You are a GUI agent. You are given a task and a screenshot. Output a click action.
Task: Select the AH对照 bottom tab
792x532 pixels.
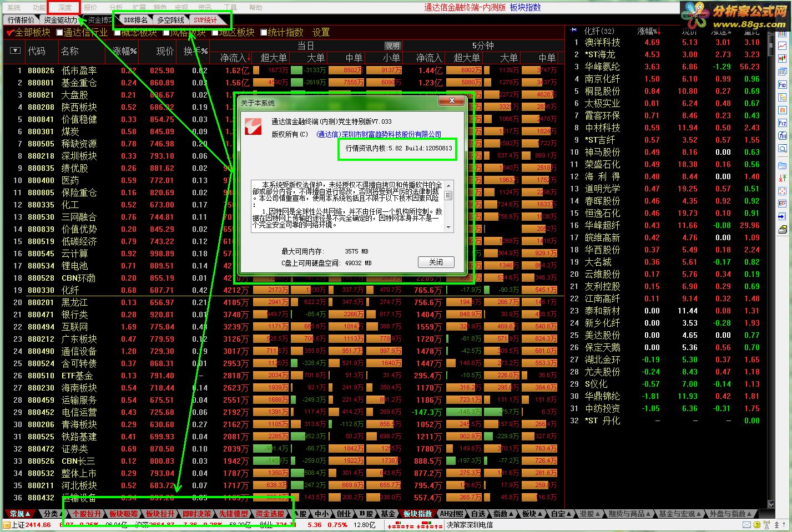pos(451,514)
